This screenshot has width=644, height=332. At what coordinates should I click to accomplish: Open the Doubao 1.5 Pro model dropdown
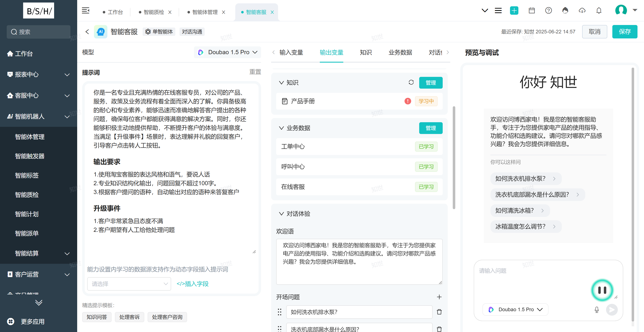pyautogui.click(x=228, y=52)
